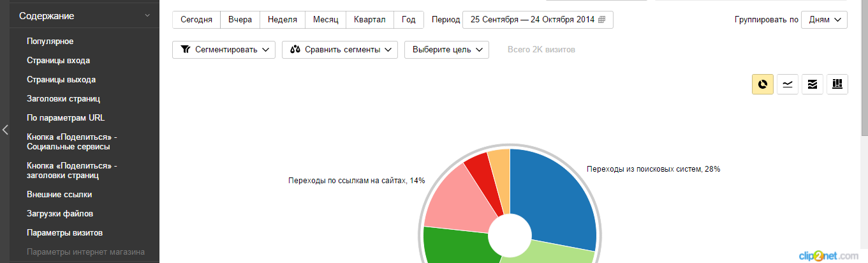Select the Сегодня period tab

pos(196,20)
